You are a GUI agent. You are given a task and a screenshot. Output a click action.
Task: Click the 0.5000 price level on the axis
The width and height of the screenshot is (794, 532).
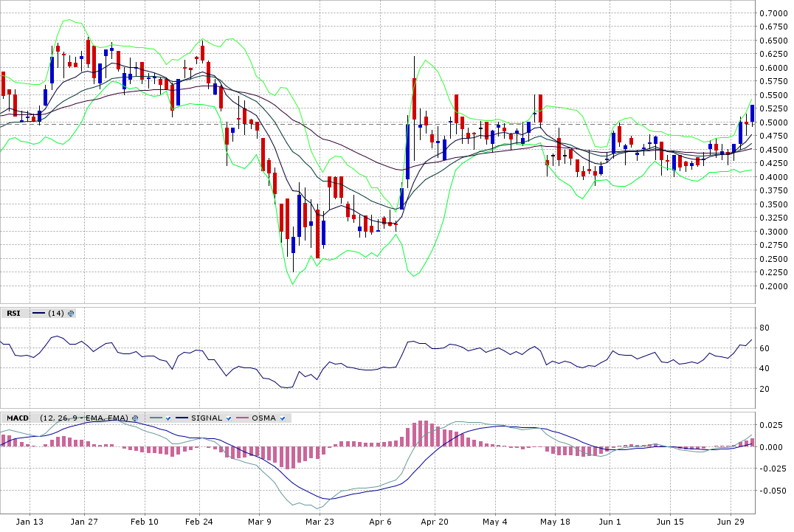pos(773,122)
